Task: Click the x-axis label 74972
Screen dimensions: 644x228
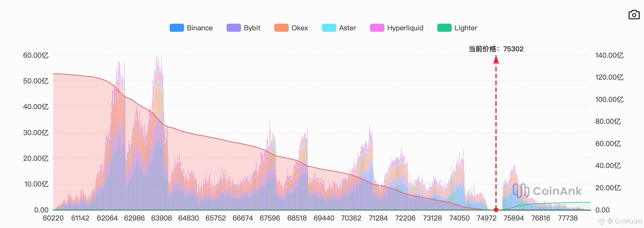Action: (486, 218)
